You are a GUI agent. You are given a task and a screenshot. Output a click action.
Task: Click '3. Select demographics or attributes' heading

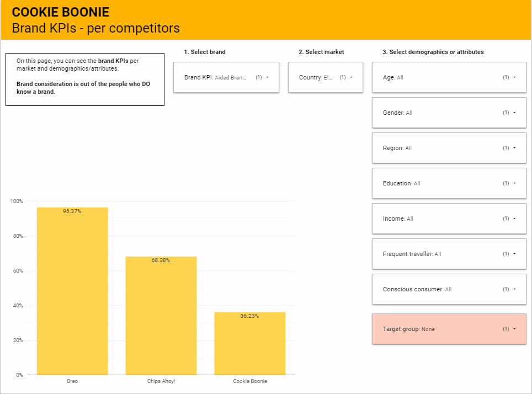click(433, 52)
